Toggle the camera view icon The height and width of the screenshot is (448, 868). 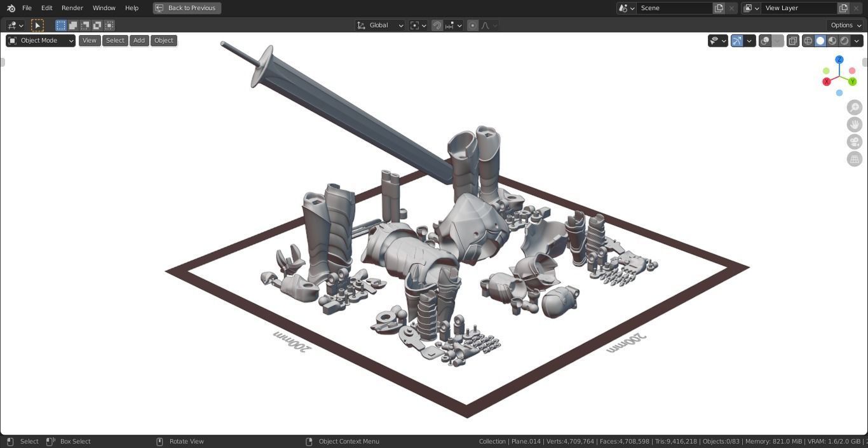pos(855,142)
